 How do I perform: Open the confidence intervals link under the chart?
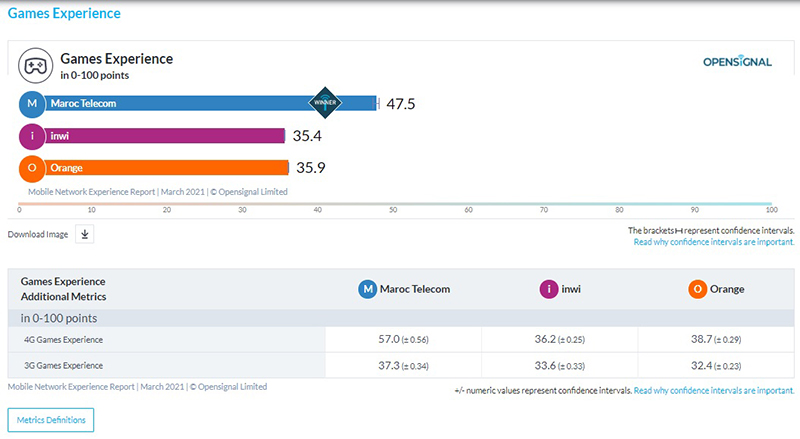click(x=714, y=242)
